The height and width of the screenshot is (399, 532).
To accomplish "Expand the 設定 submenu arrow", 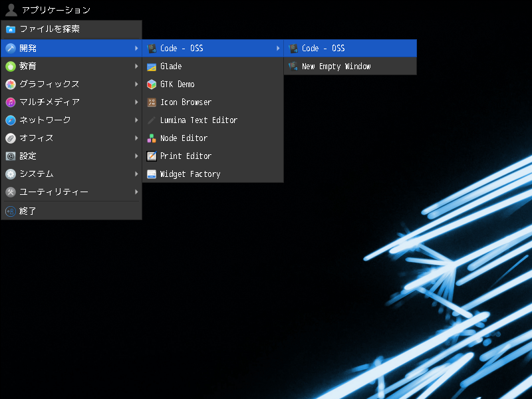I will (x=136, y=156).
